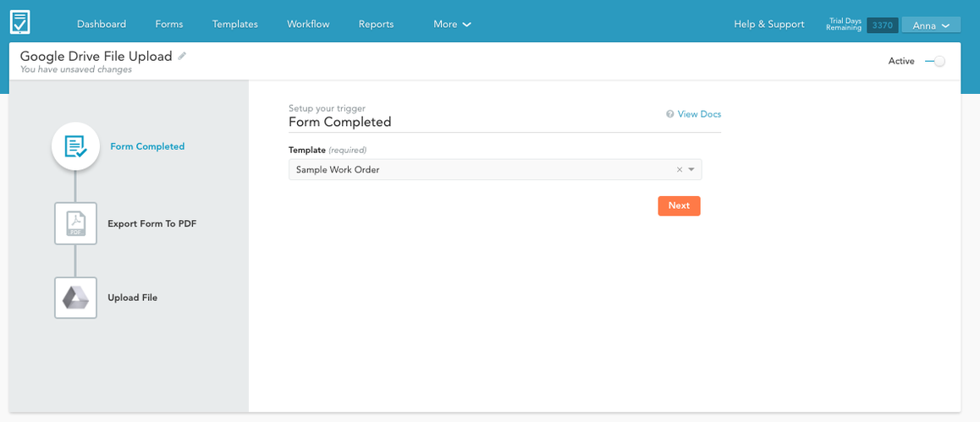The image size is (980, 422).
Task: Open the Templates page
Action: (235, 25)
